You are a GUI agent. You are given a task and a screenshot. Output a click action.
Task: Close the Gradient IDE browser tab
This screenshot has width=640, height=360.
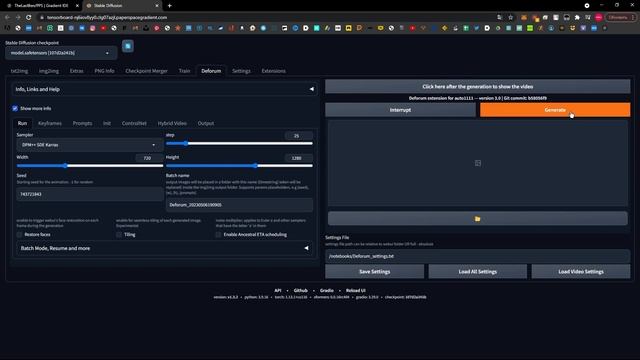tap(77, 6)
